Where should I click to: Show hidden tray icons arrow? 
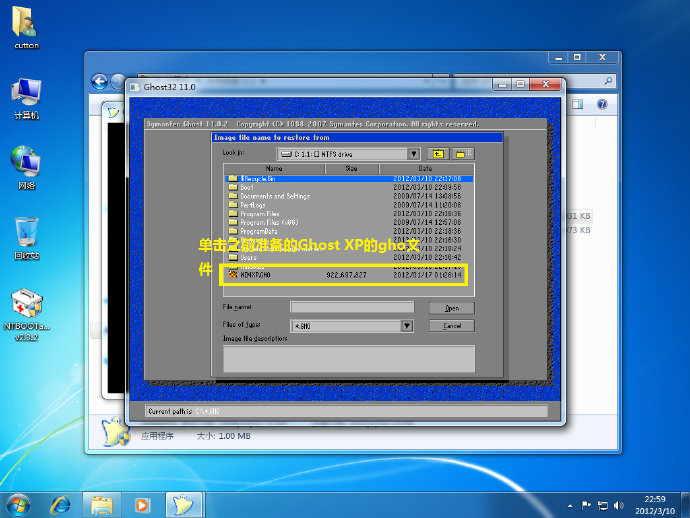coord(570,506)
